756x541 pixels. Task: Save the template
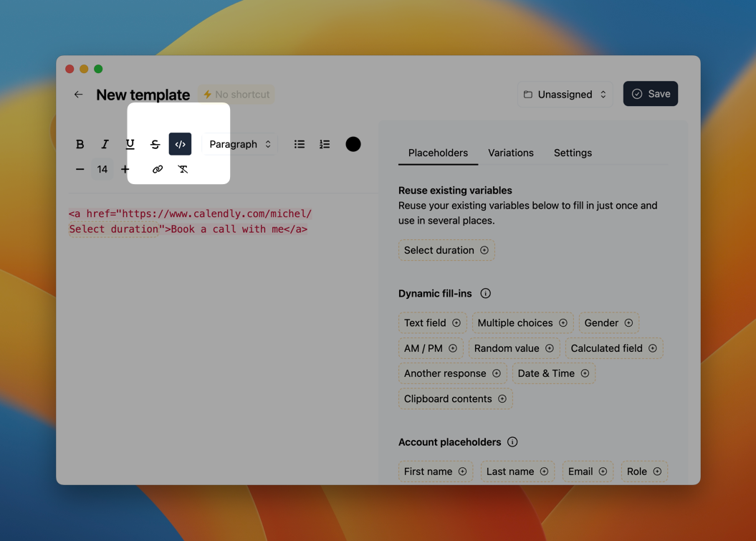point(650,94)
